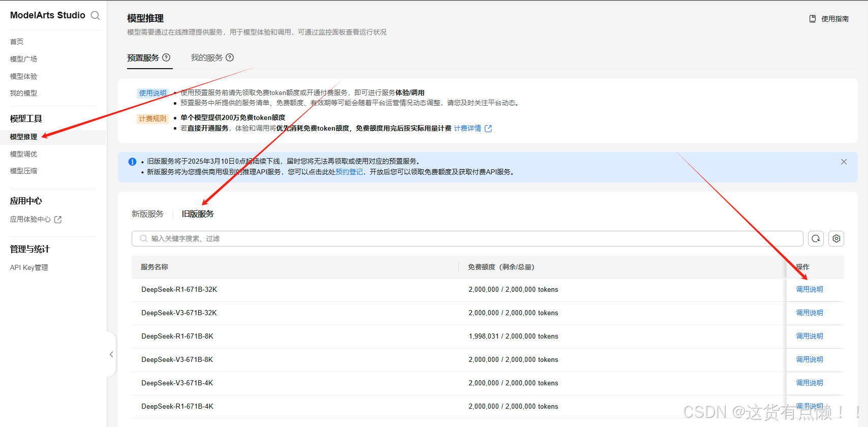
Task: Click the DeepSeek-V3-671B-8K service name
Action: click(x=177, y=359)
